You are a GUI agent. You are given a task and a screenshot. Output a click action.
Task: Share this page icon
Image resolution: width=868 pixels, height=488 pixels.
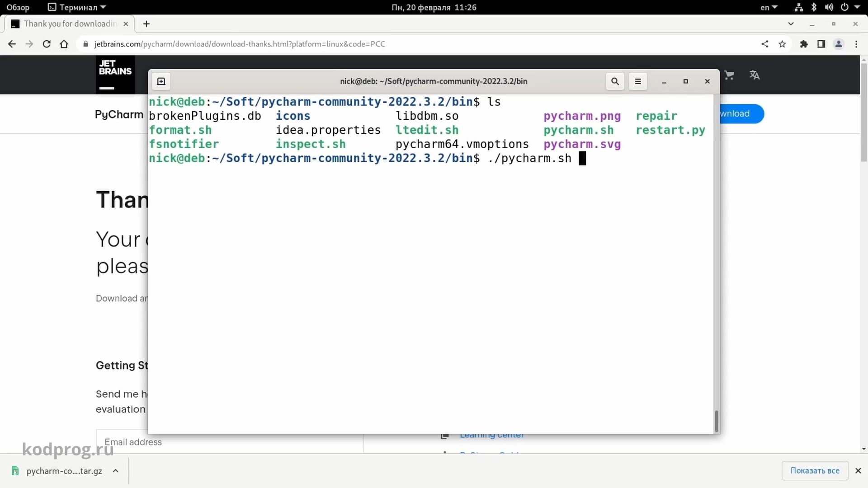tap(765, 44)
